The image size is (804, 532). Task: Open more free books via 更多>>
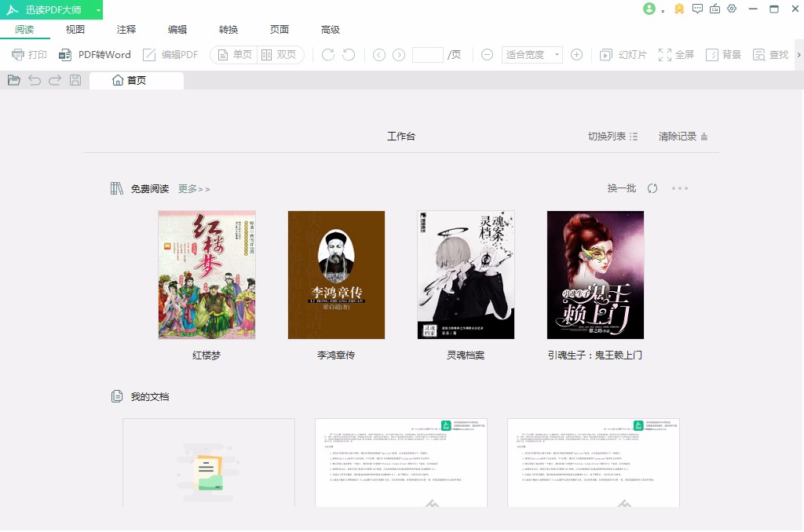click(193, 188)
